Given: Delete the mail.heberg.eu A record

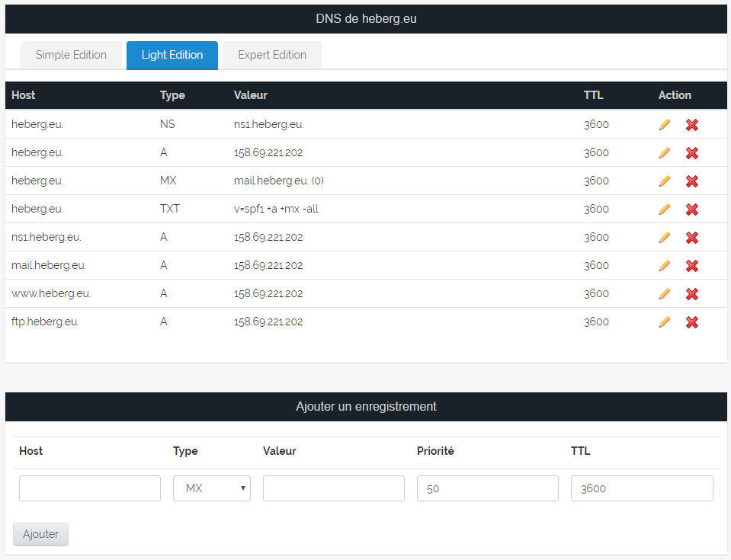Looking at the screenshot, I should (692, 266).
